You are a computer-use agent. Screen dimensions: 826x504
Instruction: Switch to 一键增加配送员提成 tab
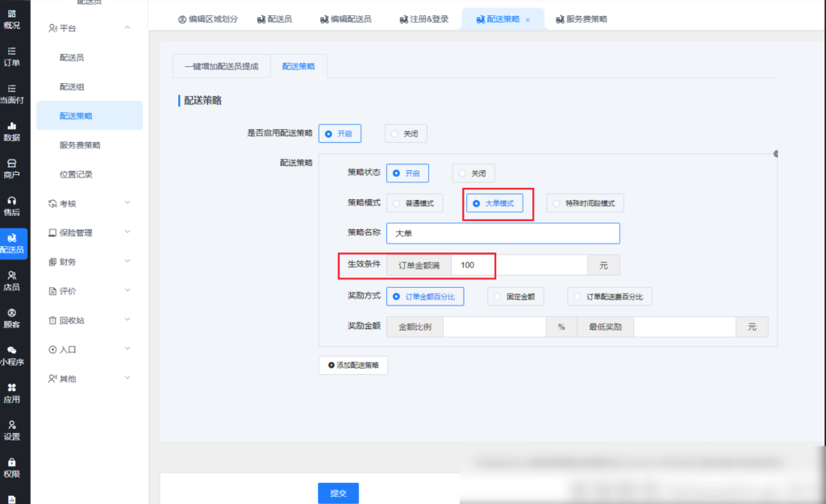click(221, 66)
